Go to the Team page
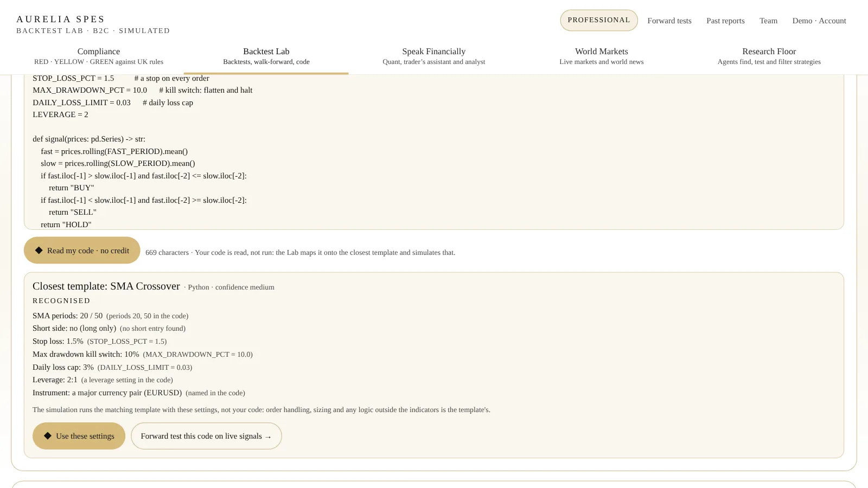 (x=768, y=21)
